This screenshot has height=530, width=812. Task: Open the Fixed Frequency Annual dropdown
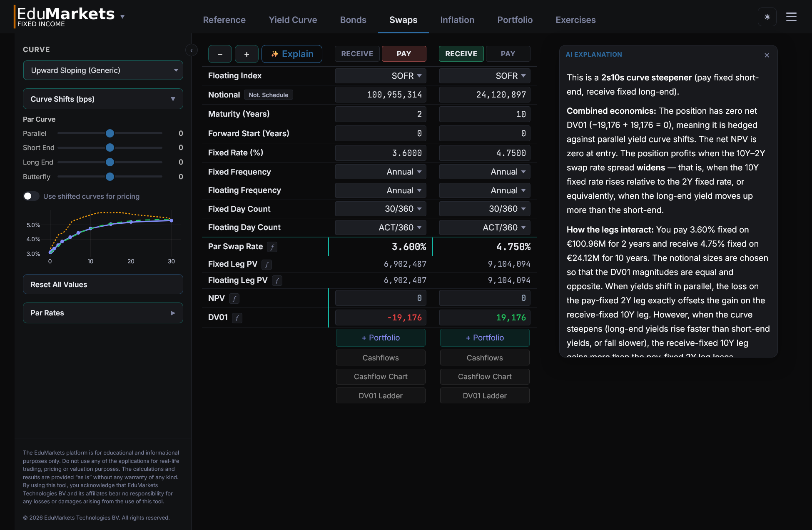click(x=380, y=171)
